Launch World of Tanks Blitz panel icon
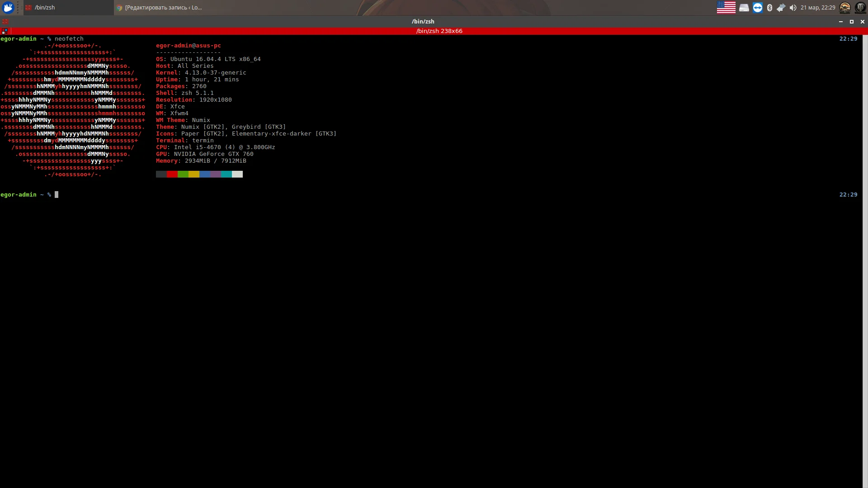This screenshot has height=488, width=868. click(845, 8)
